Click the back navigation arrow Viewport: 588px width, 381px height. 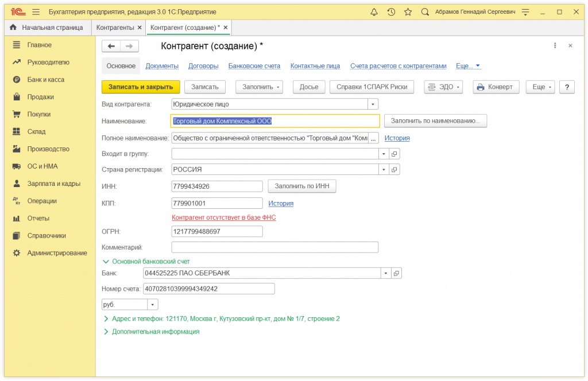(x=111, y=46)
